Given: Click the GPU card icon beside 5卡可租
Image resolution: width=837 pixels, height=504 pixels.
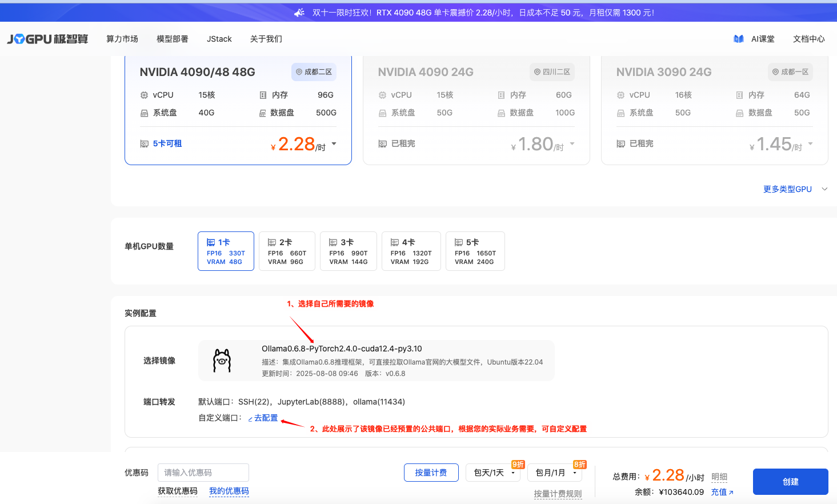Looking at the screenshot, I should [x=145, y=144].
